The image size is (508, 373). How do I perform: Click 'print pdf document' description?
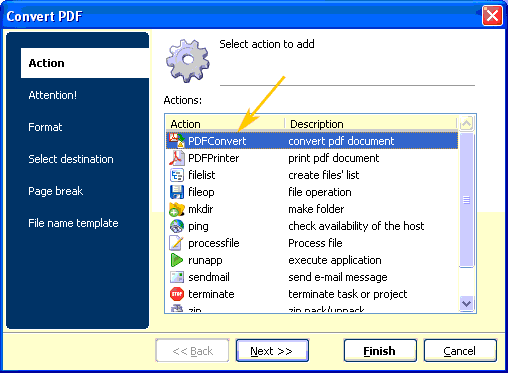pos(334,158)
